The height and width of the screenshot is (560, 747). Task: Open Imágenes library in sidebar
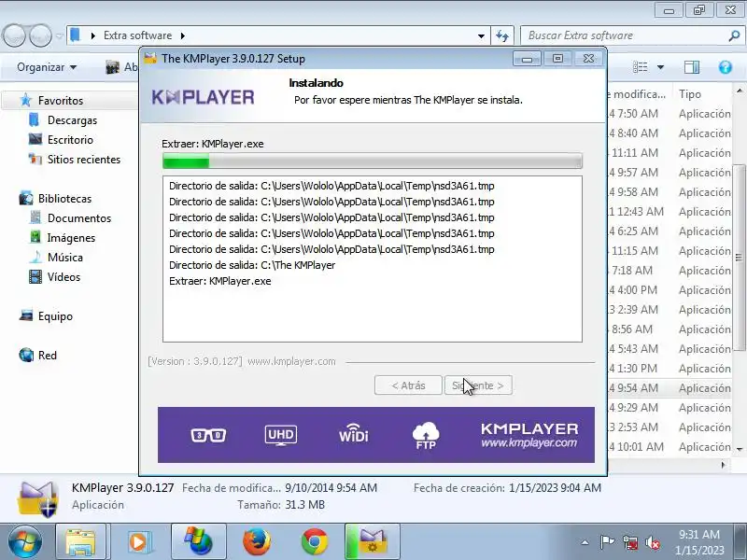coord(71,237)
